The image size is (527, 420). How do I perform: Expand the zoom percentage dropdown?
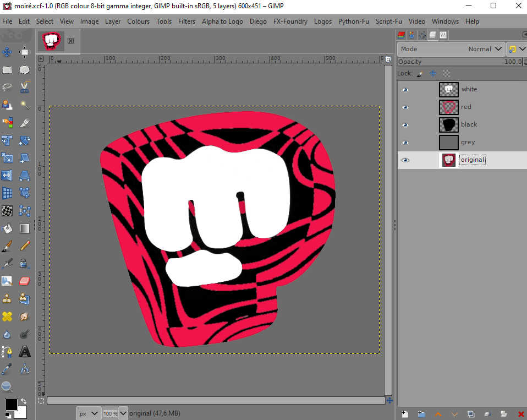point(123,413)
